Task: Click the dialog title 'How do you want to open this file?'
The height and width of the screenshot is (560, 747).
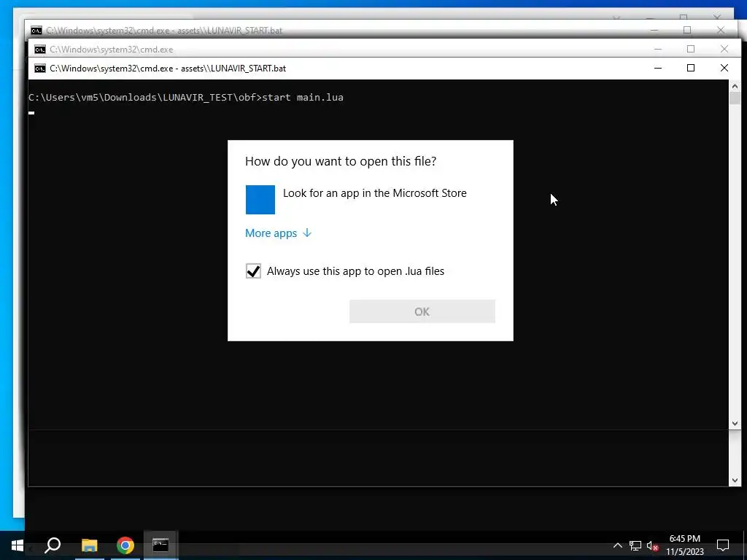Action: (x=341, y=161)
